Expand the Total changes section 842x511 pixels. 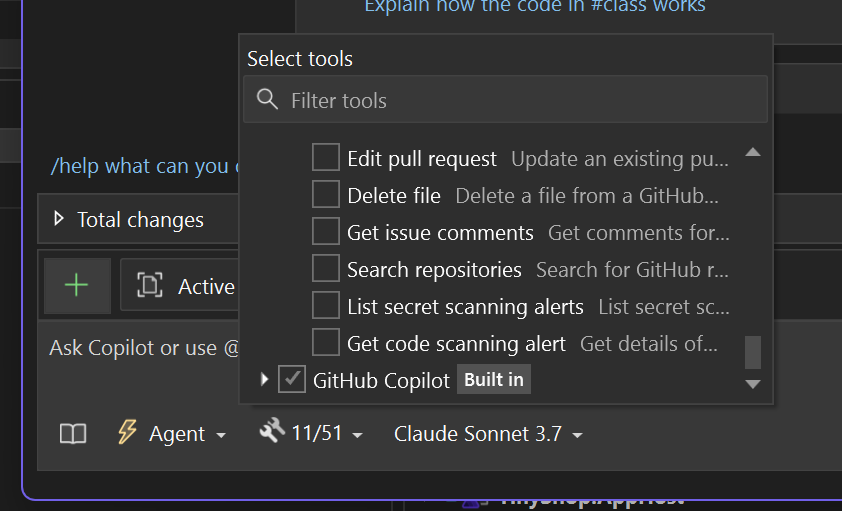tap(59, 219)
